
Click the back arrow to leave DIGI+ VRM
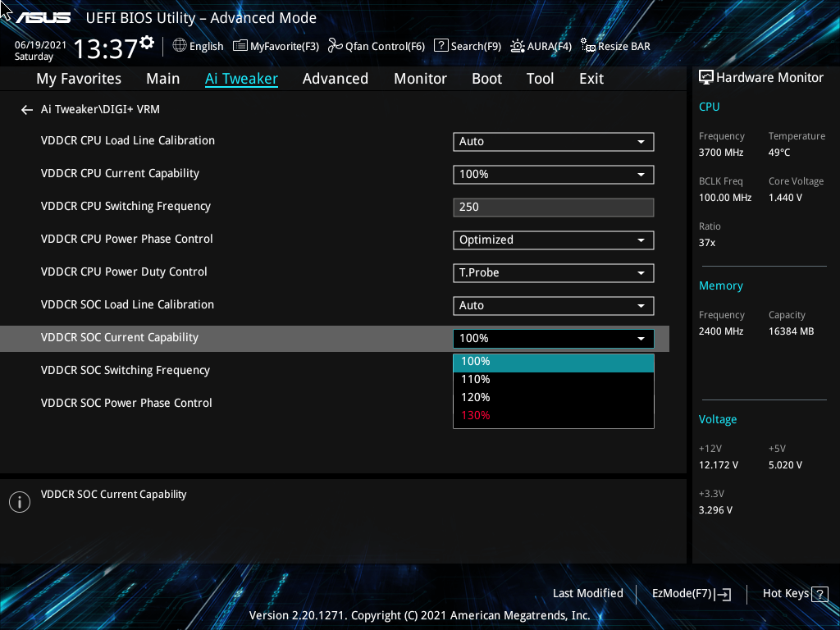click(26, 109)
